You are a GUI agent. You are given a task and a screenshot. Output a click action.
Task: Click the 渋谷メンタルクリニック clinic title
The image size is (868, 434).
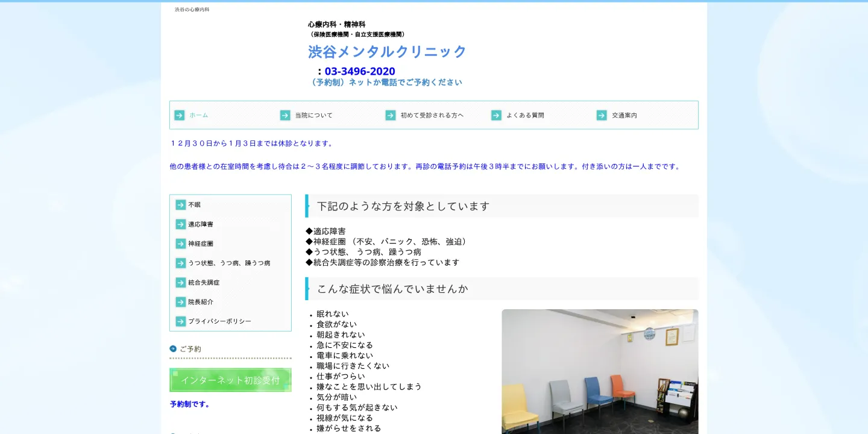386,52
